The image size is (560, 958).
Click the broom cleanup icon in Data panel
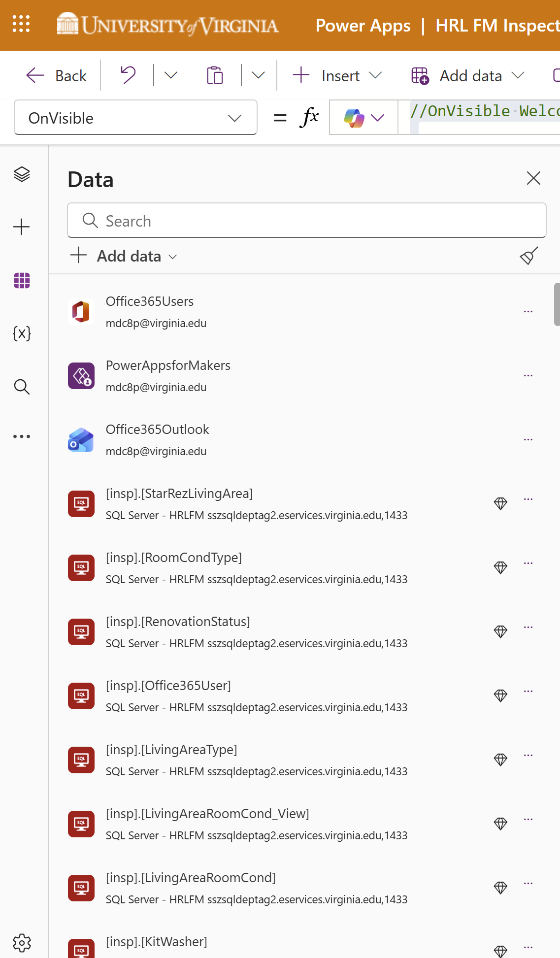[x=529, y=256]
